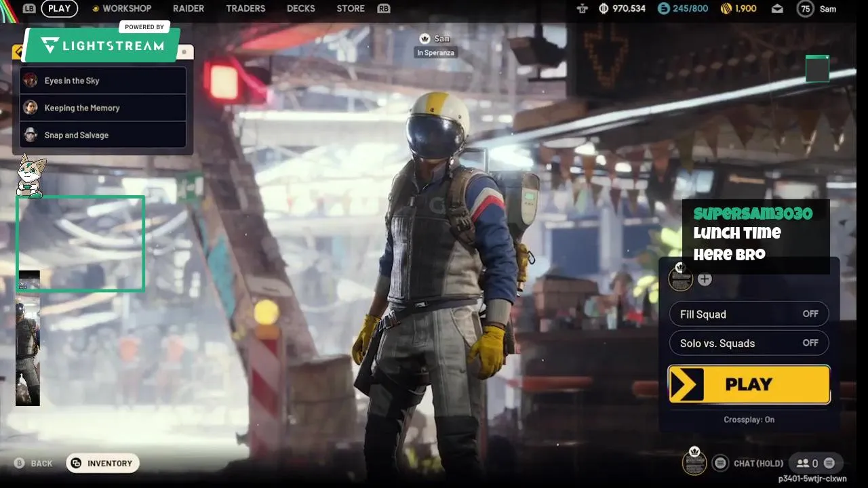Click the gold striped icon beside 1.900
The height and width of the screenshot is (488, 868).
(x=726, y=9)
